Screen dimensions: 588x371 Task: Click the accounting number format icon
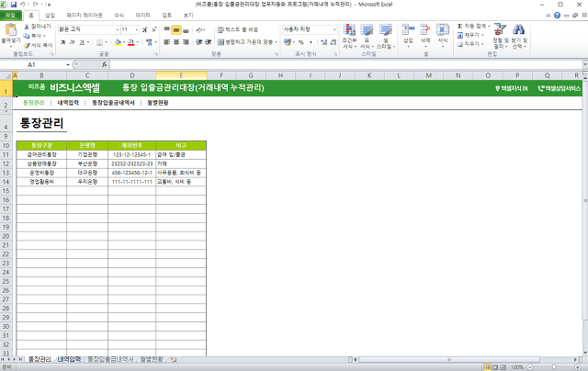[288, 42]
